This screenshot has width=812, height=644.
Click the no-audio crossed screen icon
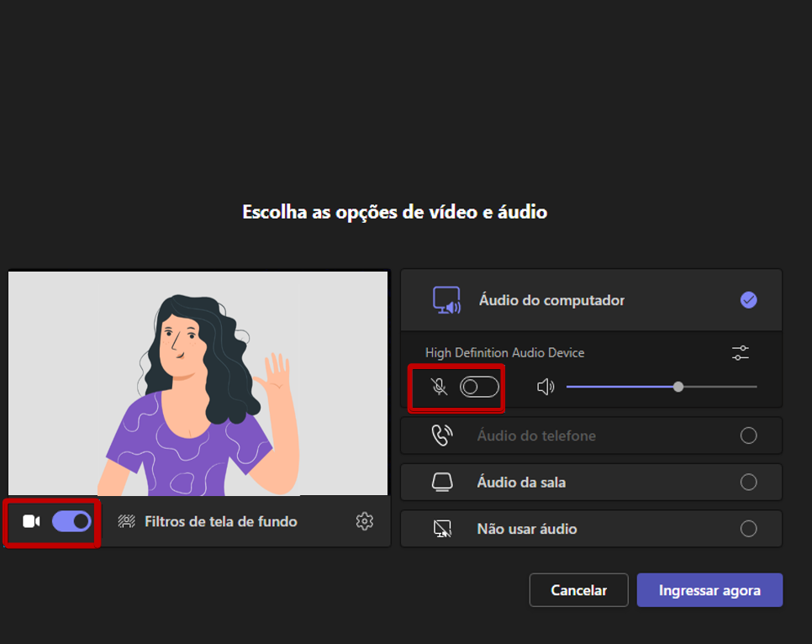click(x=441, y=529)
